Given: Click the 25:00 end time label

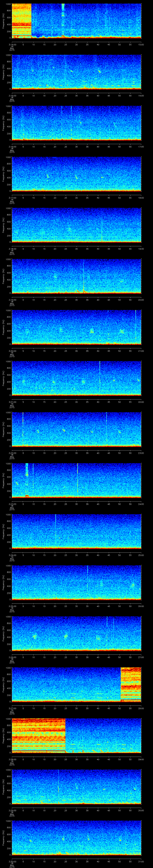Looking at the screenshot, I should [x=141, y=555].
